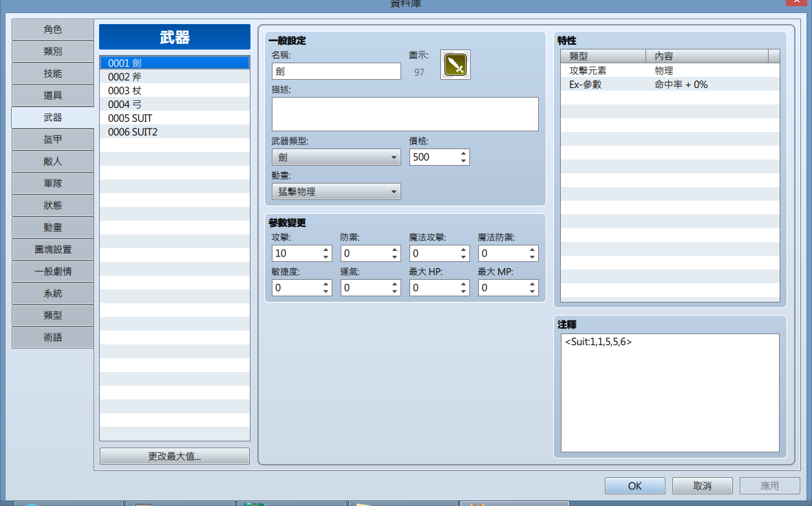Switch to the 系統 tab
Screen dimensions: 812x506
[53, 294]
